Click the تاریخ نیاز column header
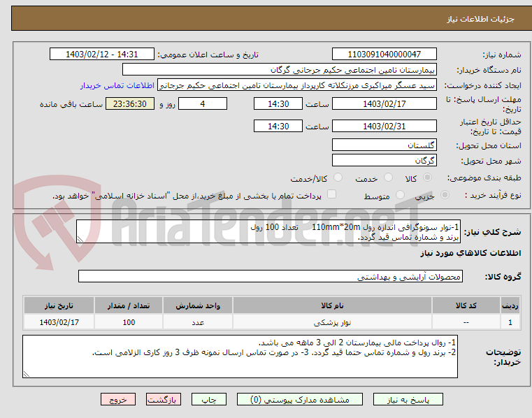The height and width of the screenshot is (418, 532). 59,305
